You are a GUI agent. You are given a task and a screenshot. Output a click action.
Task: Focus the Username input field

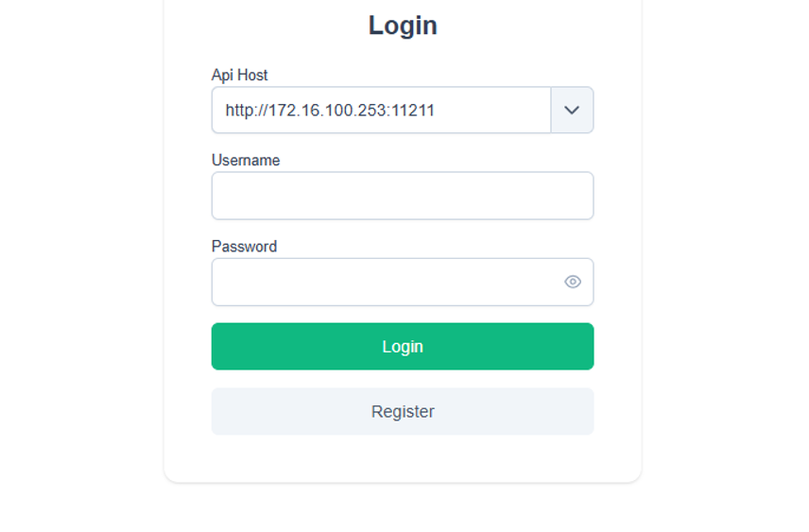[x=403, y=196]
